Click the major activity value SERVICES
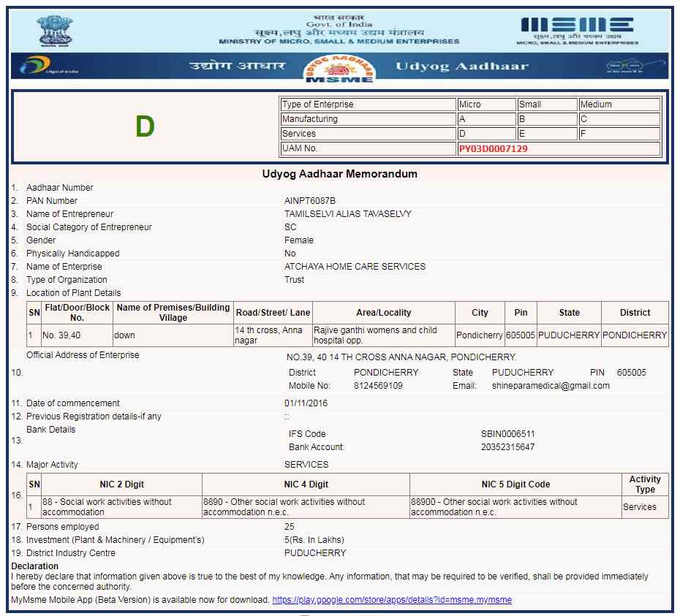 tap(306, 465)
